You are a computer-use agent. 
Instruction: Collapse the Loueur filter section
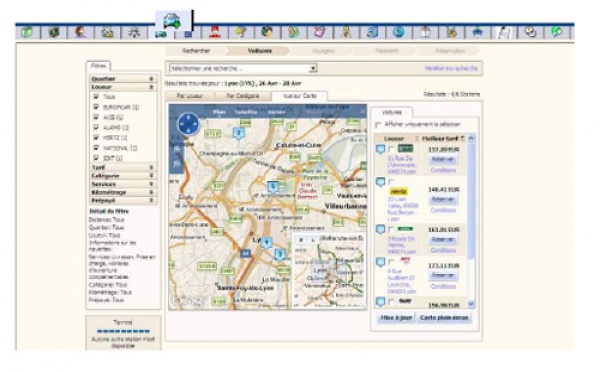click(123, 87)
